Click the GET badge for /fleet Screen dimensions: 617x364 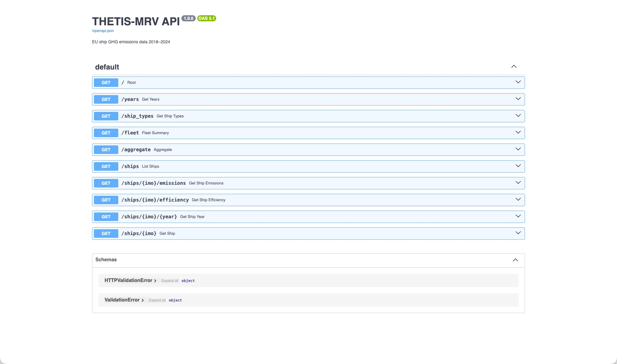(106, 133)
